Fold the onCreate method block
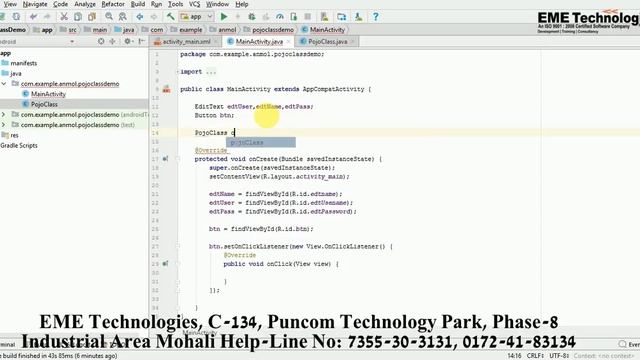 coord(178,159)
